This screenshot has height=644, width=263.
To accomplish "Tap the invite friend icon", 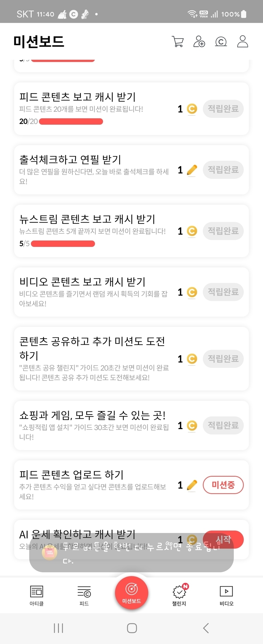I will coord(199,42).
